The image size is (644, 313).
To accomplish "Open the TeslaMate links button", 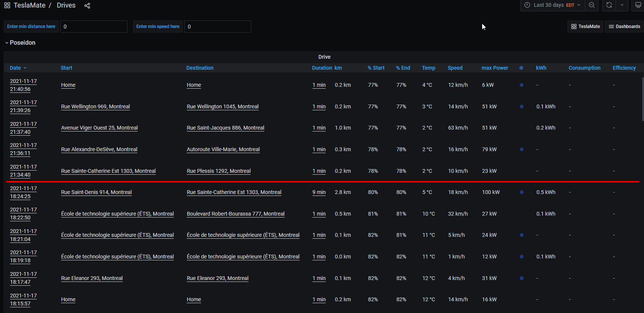I will point(585,27).
